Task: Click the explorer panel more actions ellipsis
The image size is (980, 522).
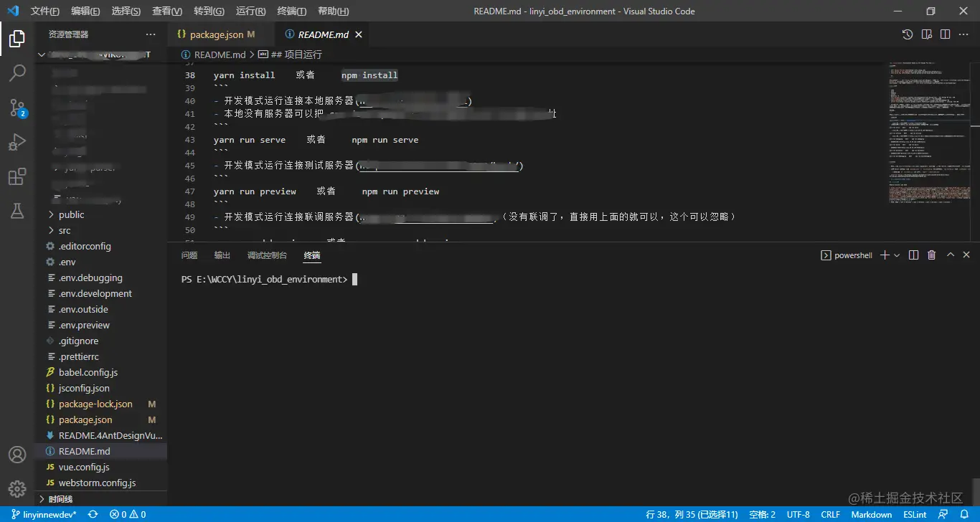Action: click(151, 34)
